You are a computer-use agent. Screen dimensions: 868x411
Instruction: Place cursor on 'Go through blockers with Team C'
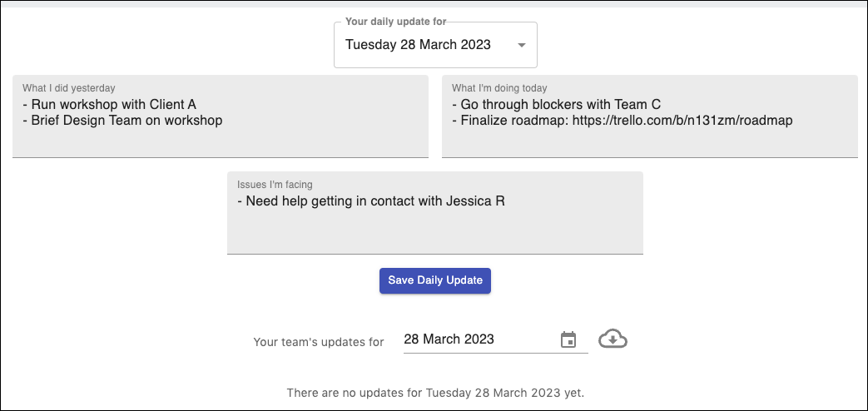pos(557,104)
